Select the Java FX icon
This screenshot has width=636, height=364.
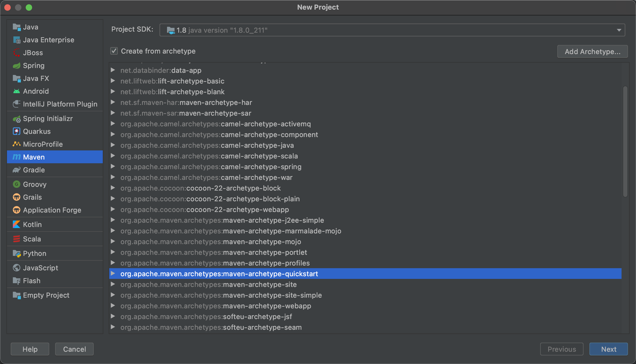pos(17,78)
